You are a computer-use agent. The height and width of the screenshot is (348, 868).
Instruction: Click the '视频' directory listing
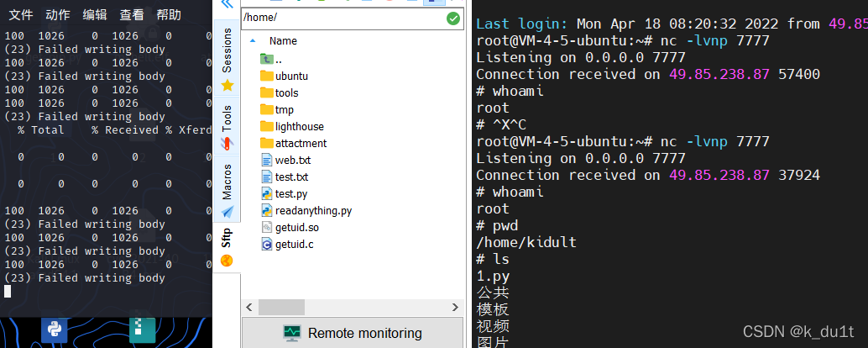493,326
